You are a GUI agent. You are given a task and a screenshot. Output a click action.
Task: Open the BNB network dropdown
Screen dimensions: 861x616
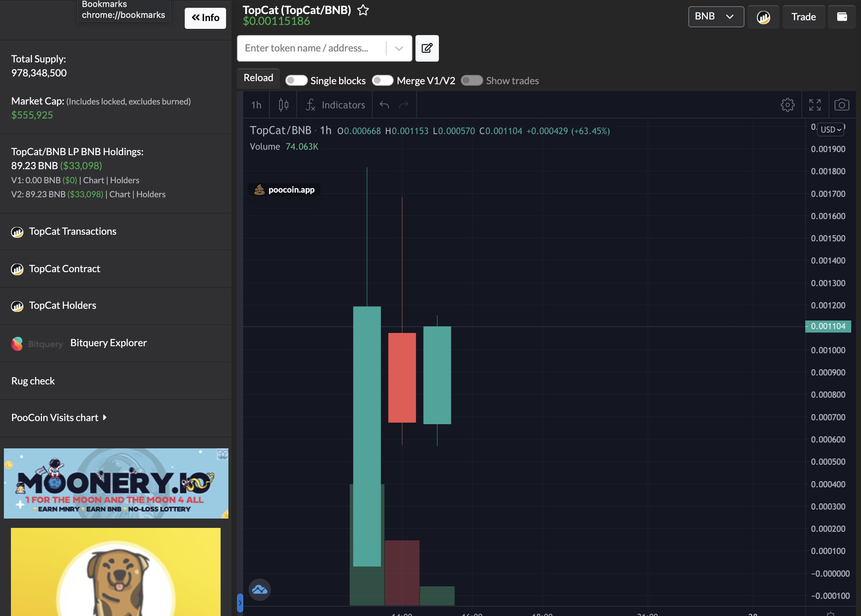pyautogui.click(x=716, y=17)
